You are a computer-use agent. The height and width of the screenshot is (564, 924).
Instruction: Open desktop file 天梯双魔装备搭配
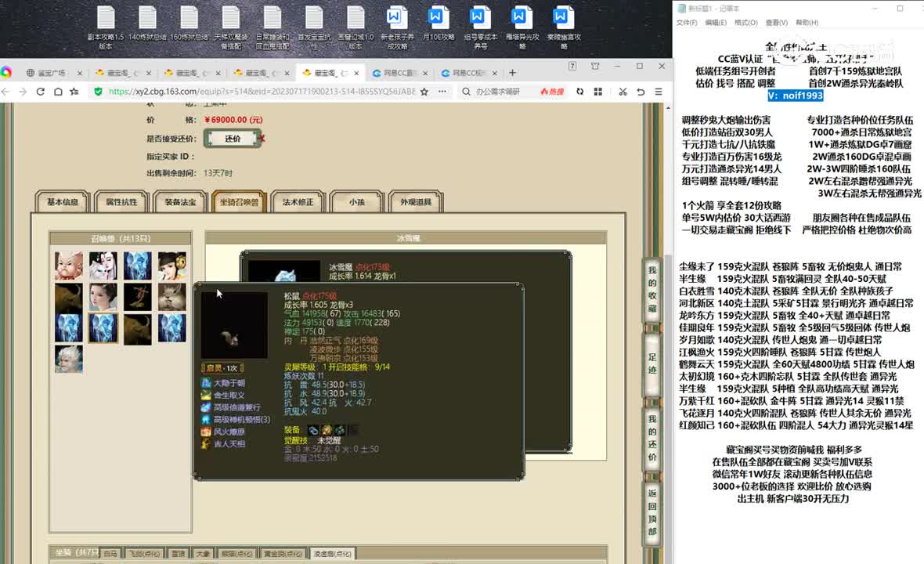tap(231, 27)
